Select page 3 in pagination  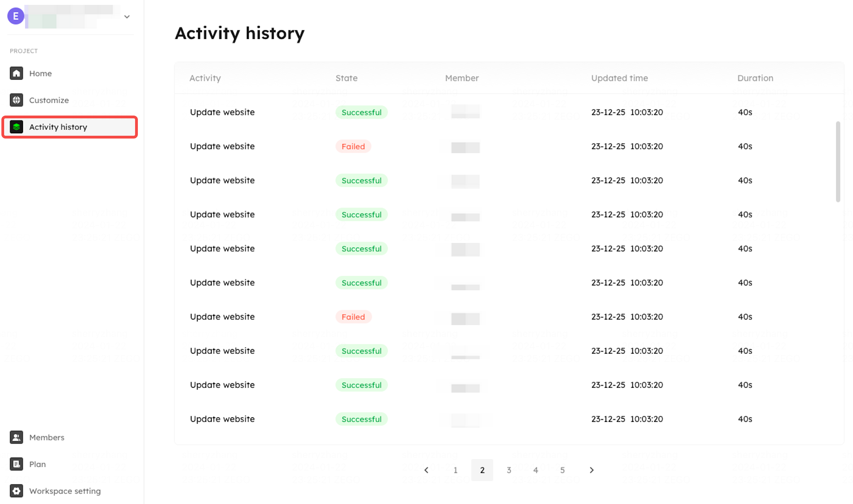coord(509,470)
